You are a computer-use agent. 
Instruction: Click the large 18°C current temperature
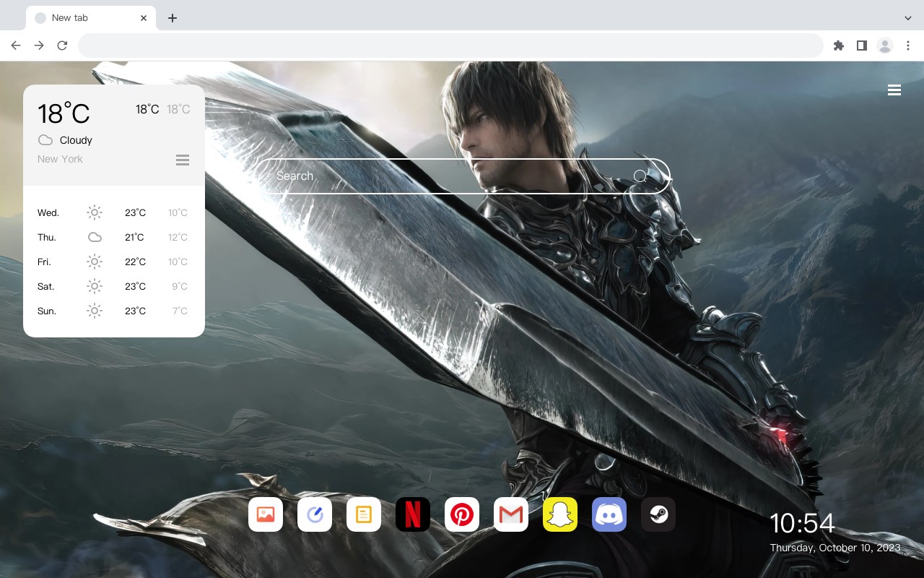coord(64,113)
